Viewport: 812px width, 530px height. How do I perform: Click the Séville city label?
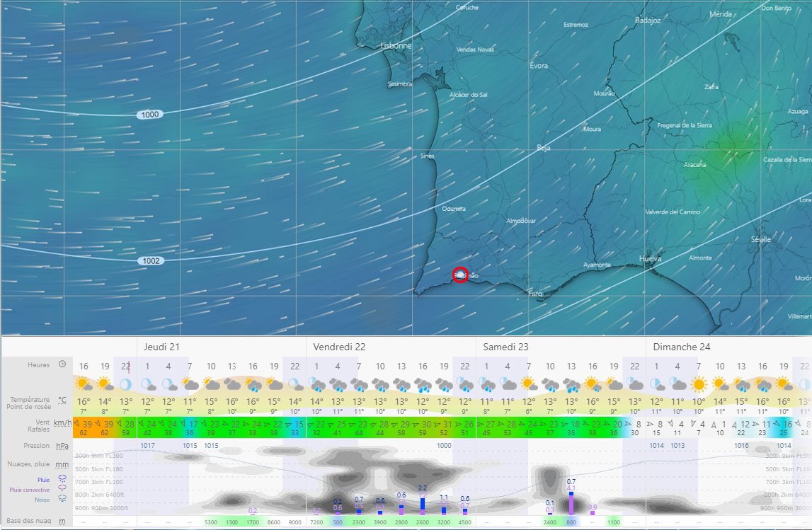[760, 240]
